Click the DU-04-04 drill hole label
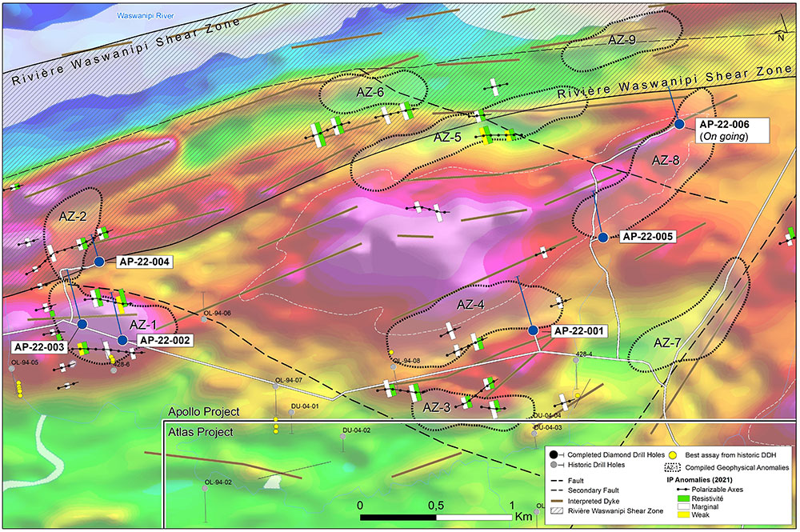Image resolution: width=800 pixels, height=532 pixels. coord(547,416)
